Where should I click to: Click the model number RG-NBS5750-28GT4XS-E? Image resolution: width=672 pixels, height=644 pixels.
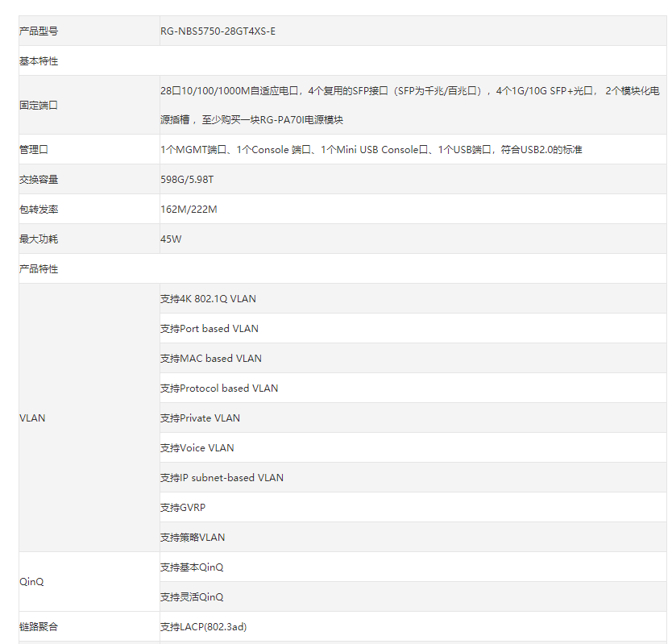218,31
